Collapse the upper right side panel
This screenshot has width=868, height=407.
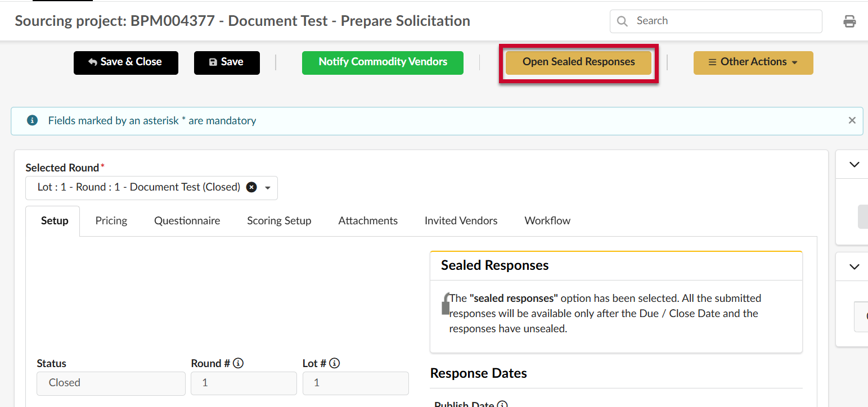point(854,165)
